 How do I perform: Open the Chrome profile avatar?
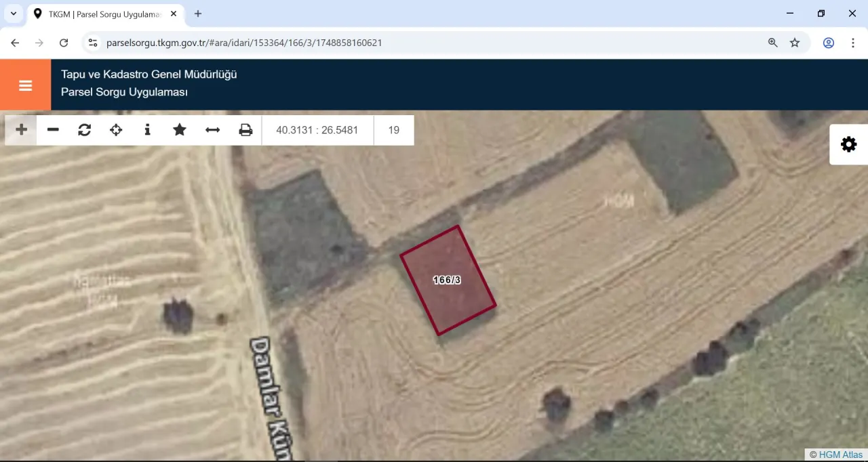click(829, 43)
